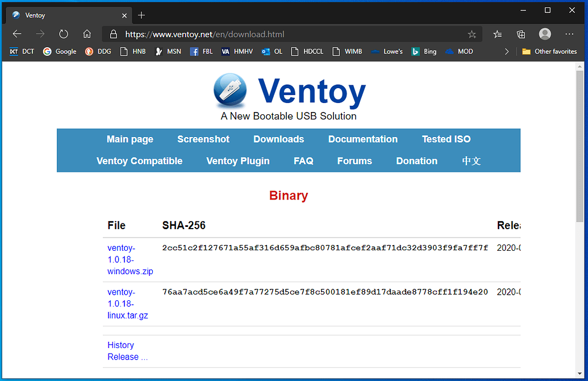
Task: Open the History Release link
Action: coord(127,351)
